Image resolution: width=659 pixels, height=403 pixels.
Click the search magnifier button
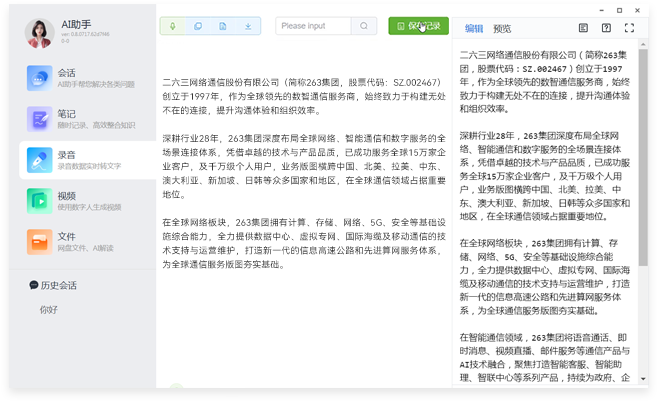point(365,26)
